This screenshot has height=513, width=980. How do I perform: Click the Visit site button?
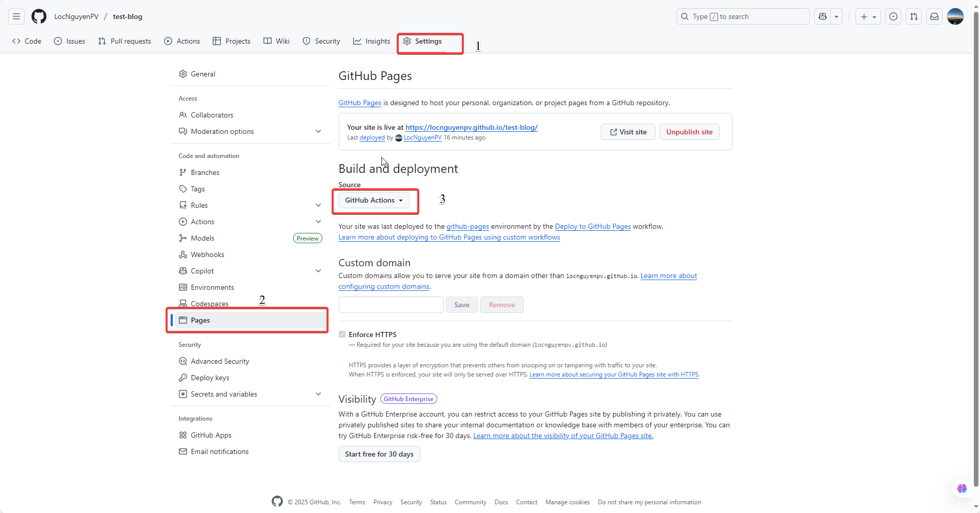pyautogui.click(x=628, y=132)
